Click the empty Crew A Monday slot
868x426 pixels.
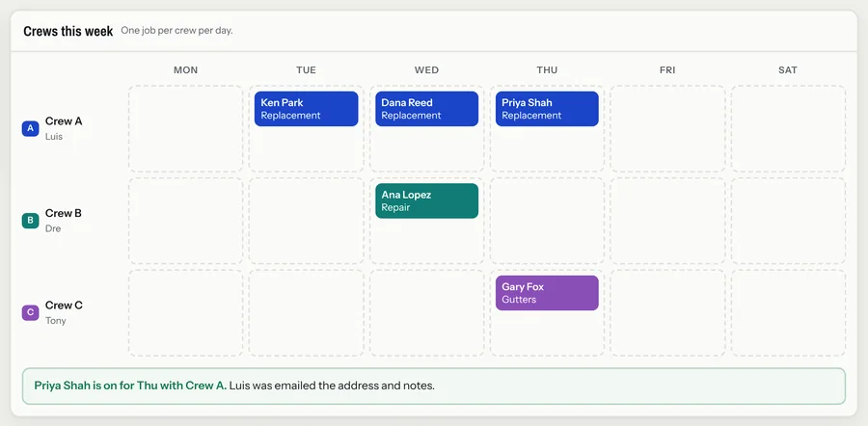(185, 128)
